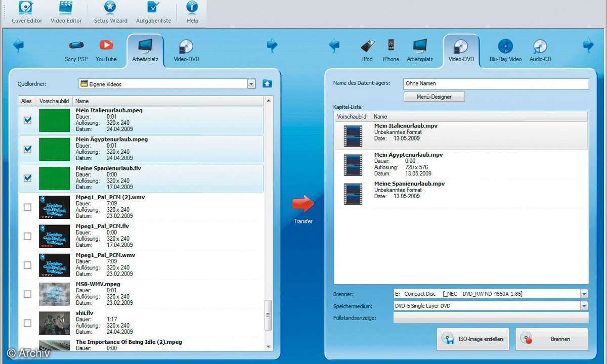Select Arbeitsplatz as target
The image size is (607, 364).
click(x=420, y=51)
